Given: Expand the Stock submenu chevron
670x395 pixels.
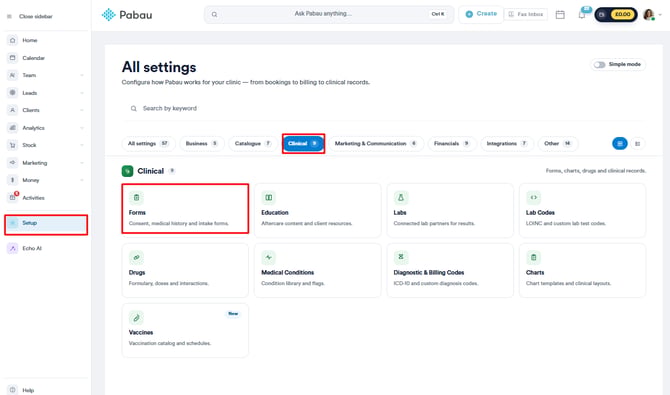Looking at the screenshot, I should pyautogui.click(x=82, y=145).
